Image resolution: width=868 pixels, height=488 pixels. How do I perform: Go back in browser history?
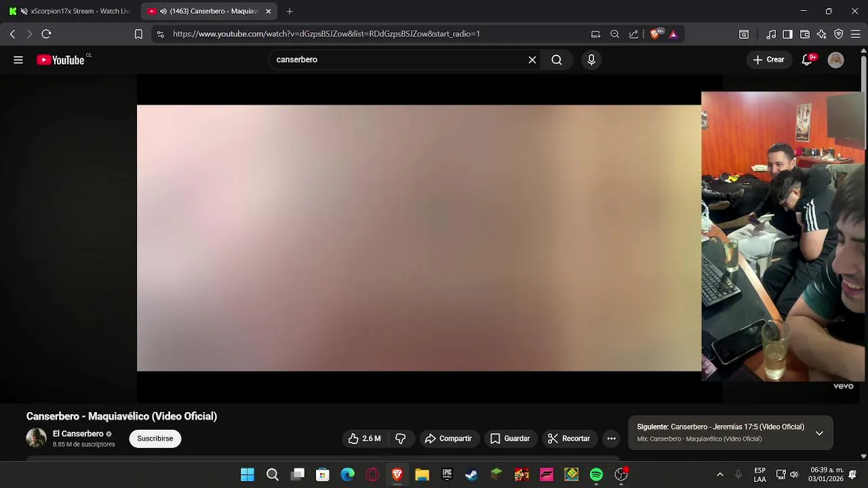[x=12, y=34]
